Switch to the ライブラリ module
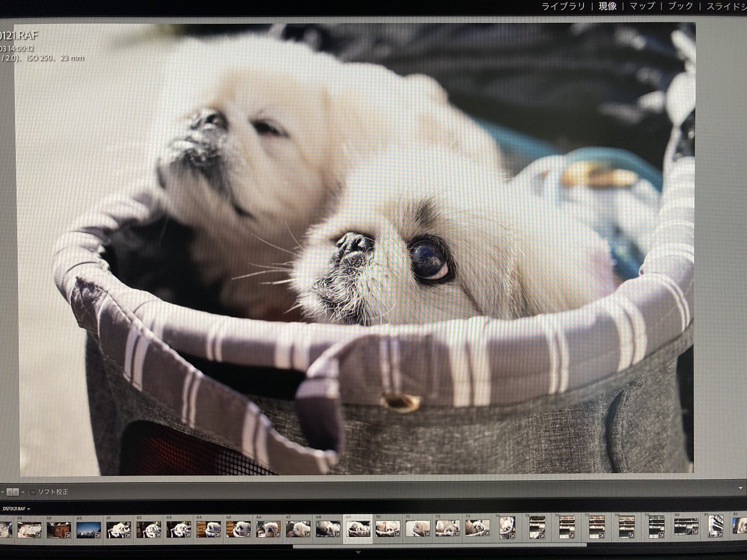747x560 pixels. point(563,6)
